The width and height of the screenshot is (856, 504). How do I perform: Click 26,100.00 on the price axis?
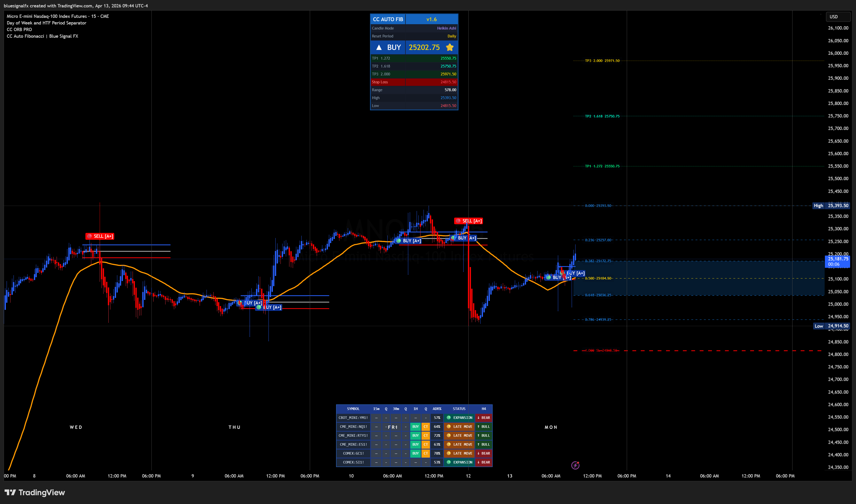838,28
